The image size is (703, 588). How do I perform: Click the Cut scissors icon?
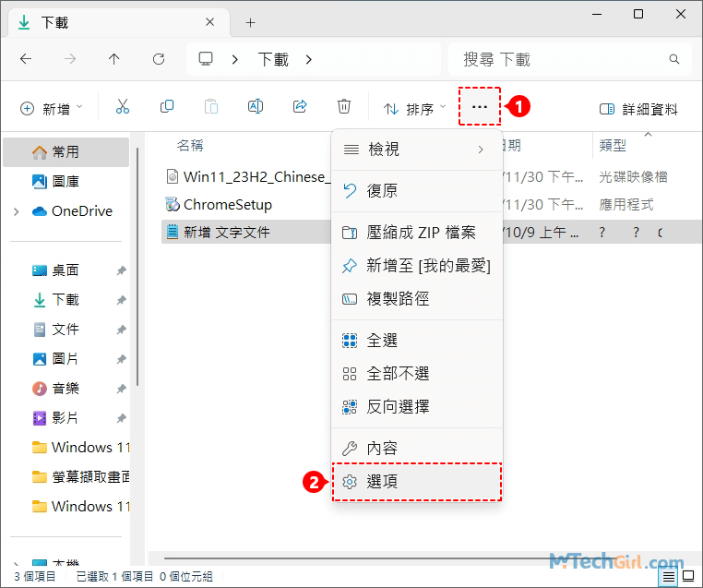tap(123, 108)
